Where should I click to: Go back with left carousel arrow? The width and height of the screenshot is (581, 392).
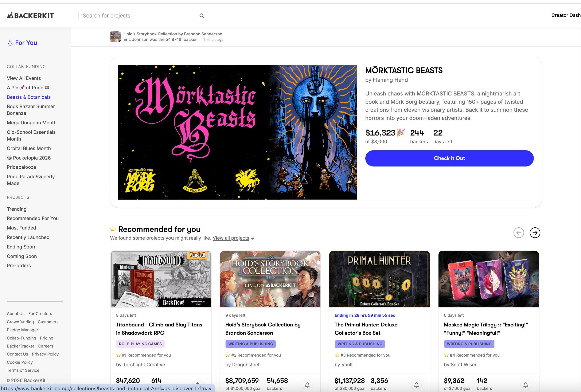[x=519, y=232]
